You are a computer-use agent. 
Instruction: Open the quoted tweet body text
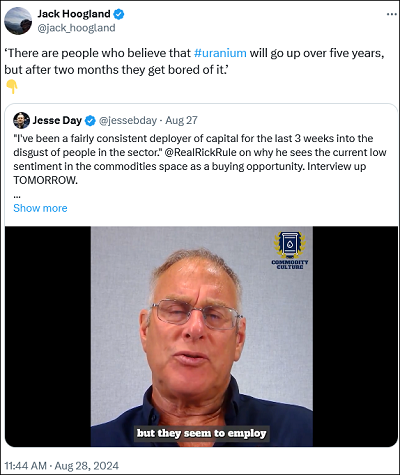point(200,159)
